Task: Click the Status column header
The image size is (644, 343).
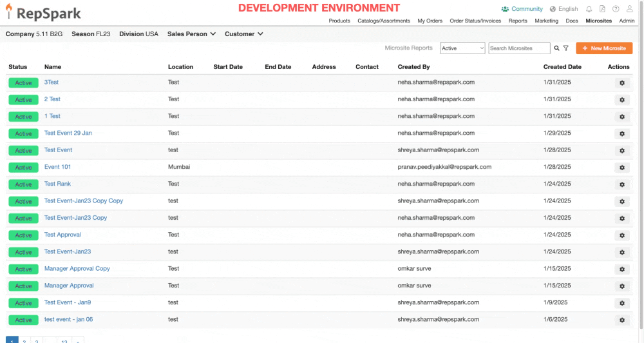Action: pos(17,66)
